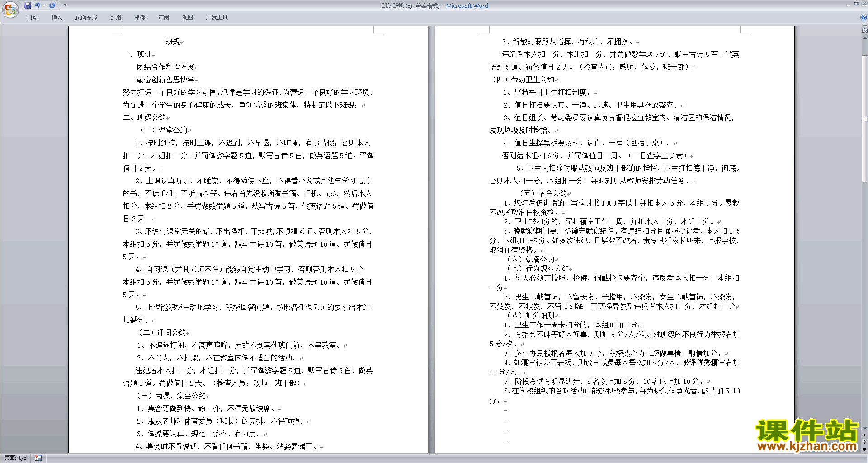Click the line 3、做操要认真、规范
This screenshot has height=463, width=868.
pyautogui.click(x=199, y=434)
